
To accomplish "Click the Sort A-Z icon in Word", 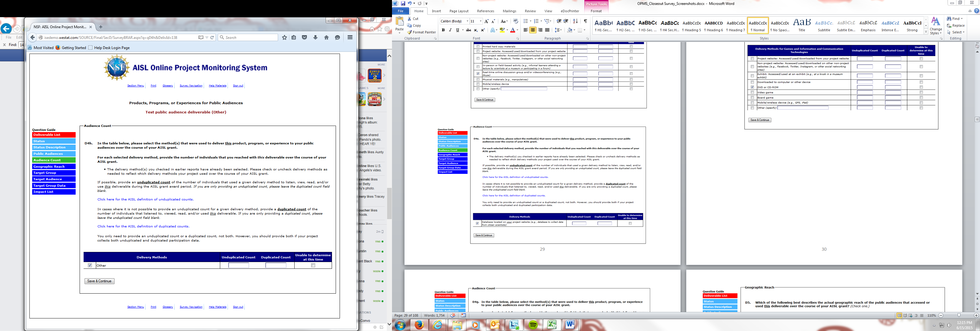I will point(575,21).
